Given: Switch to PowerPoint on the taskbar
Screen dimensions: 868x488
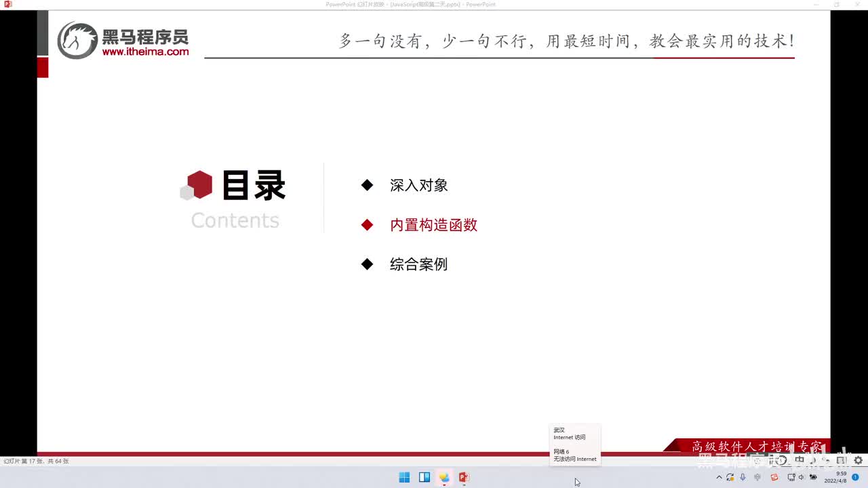Looking at the screenshot, I should pyautogui.click(x=464, y=477).
